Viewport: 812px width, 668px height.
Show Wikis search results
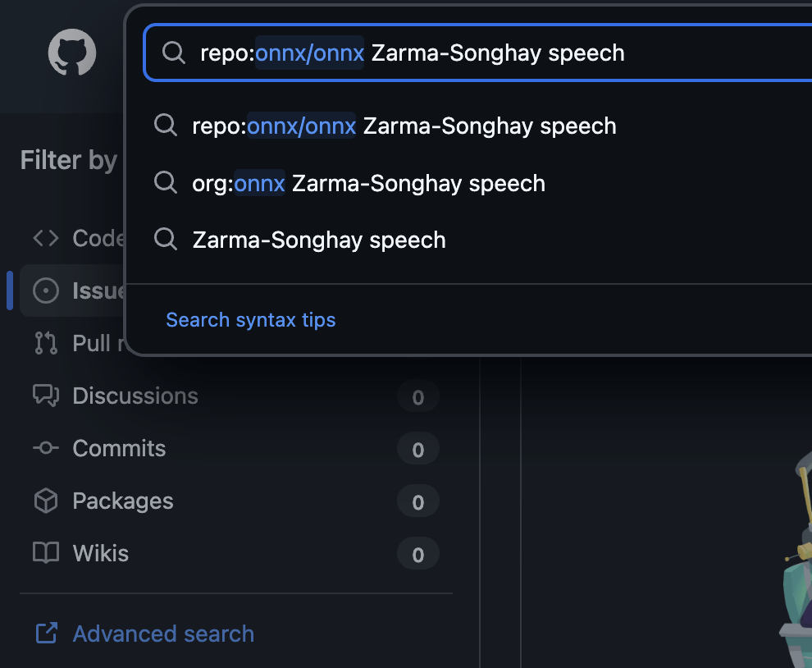(x=101, y=553)
